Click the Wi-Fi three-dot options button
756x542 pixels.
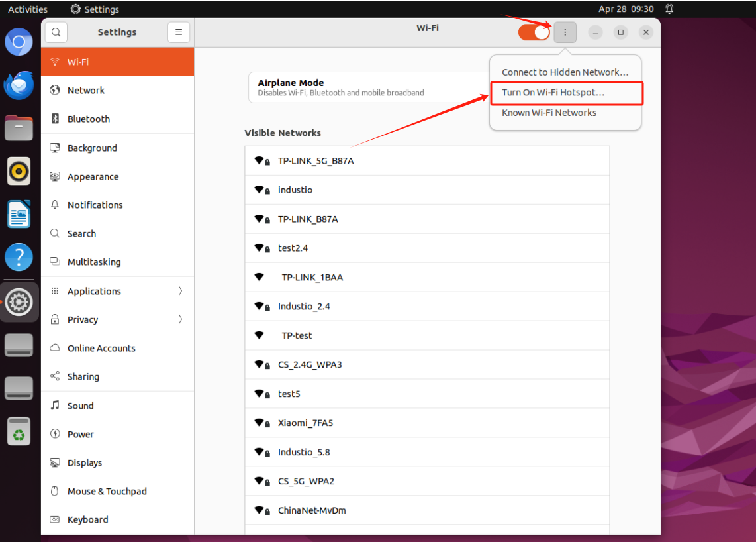(565, 32)
